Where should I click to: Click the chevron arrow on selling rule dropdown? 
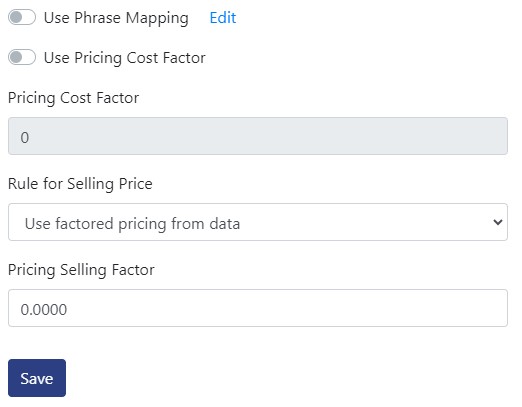(x=498, y=222)
